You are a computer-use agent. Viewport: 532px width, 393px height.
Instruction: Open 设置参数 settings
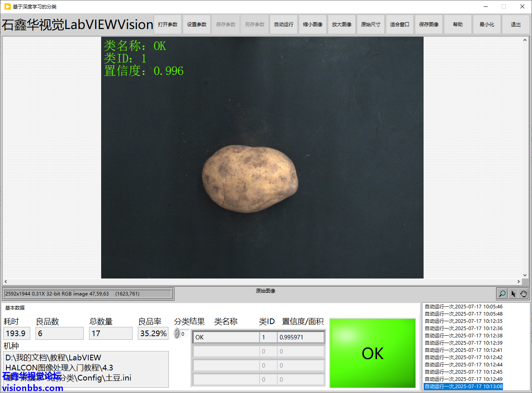click(x=197, y=25)
